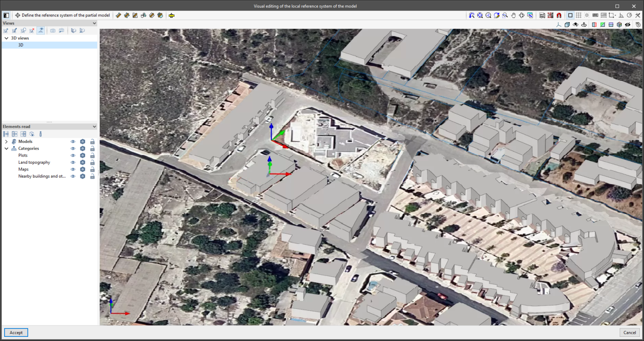This screenshot has height=341, width=644.
Task: Click the yellow measure tool icon
Action: (x=171, y=15)
